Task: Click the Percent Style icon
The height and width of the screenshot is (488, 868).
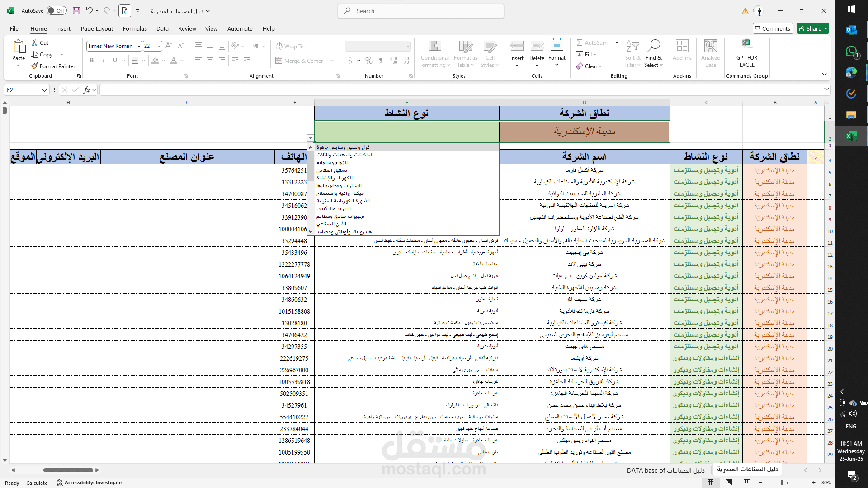Action: click(x=369, y=61)
